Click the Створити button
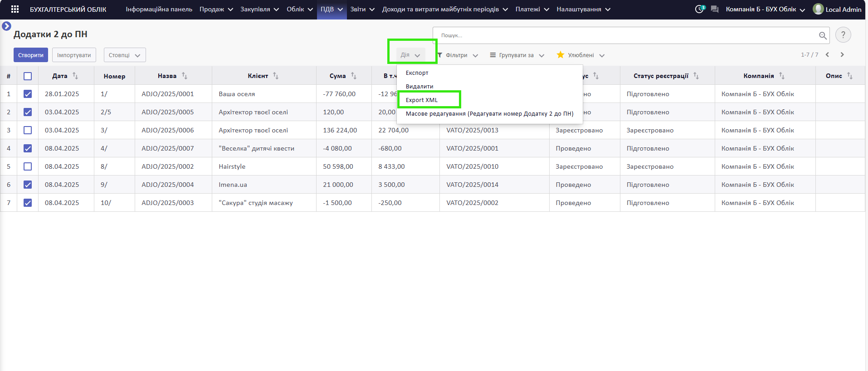This screenshot has width=868, height=371. (x=31, y=55)
